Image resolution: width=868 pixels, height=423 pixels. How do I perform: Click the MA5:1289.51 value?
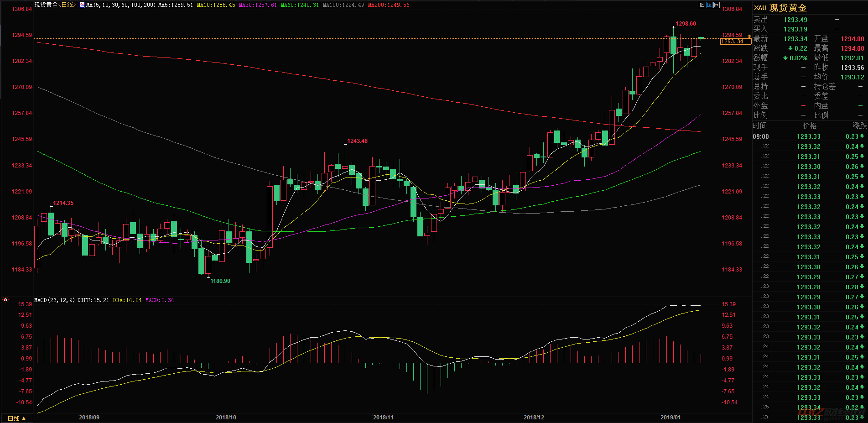click(x=176, y=5)
